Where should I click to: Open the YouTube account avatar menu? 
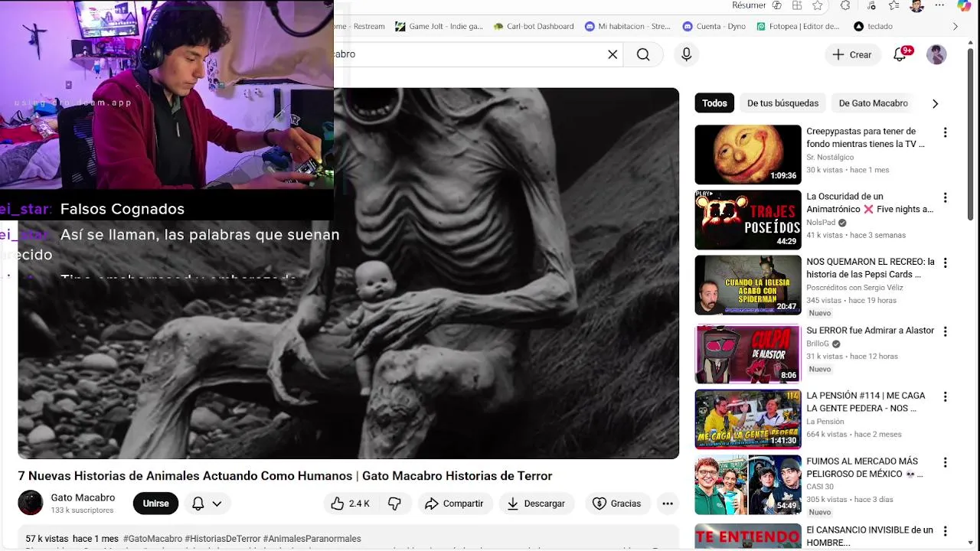[x=936, y=54]
